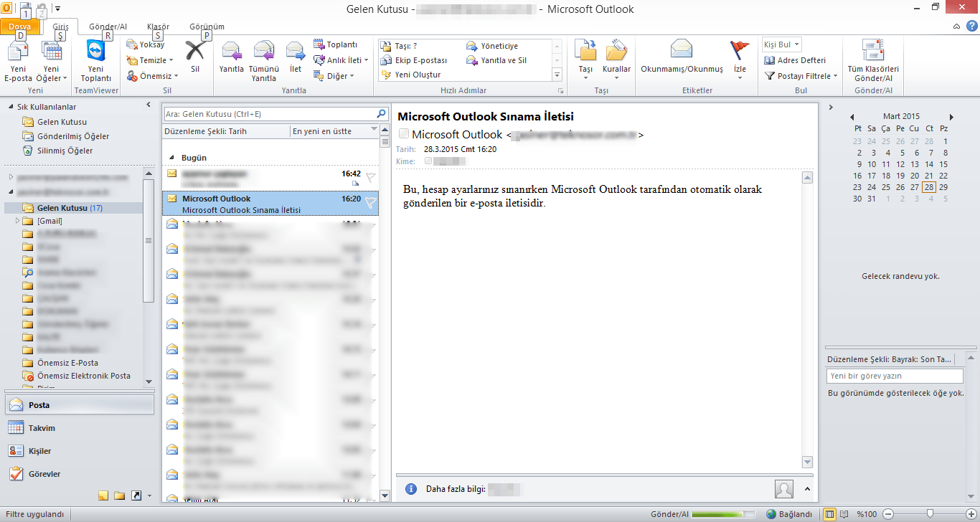Open the Kurallar rules dropdown

click(616, 57)
